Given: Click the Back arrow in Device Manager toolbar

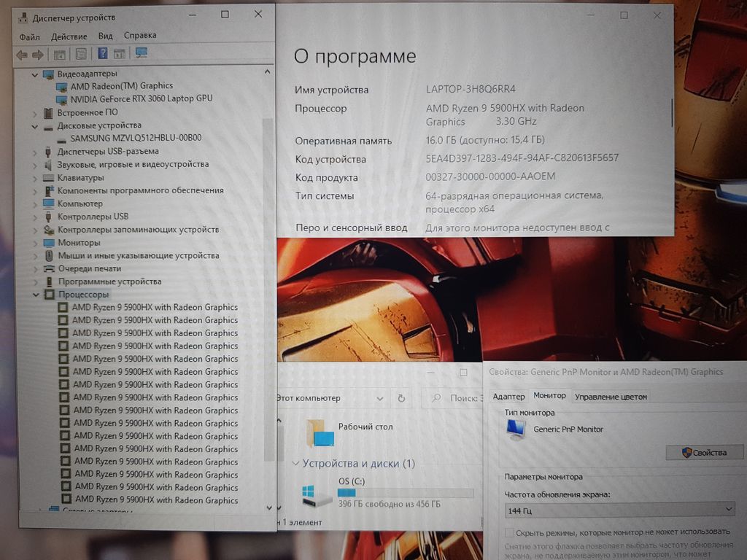Looking at the screenshot, I should click(x=22, y=55).
